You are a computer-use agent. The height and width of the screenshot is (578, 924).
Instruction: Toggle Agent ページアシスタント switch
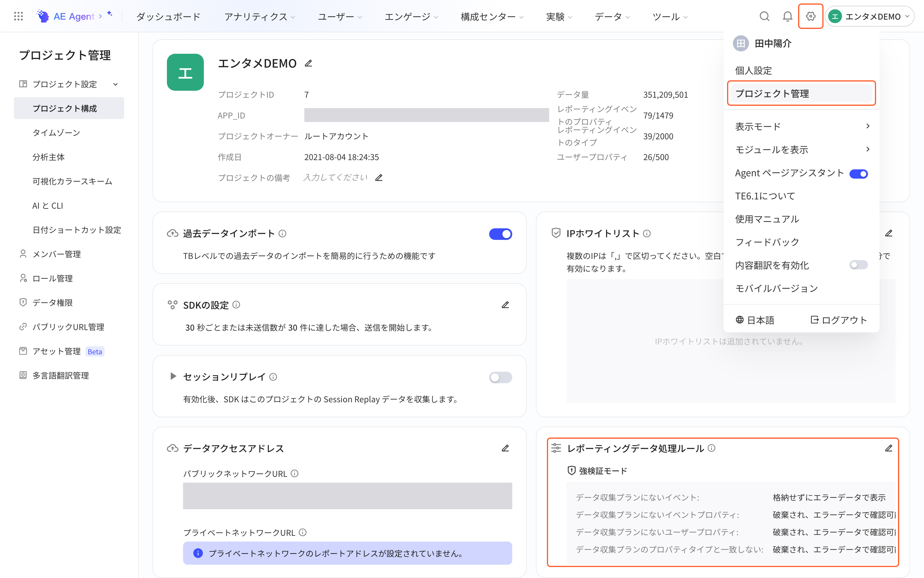pos(859,174)
